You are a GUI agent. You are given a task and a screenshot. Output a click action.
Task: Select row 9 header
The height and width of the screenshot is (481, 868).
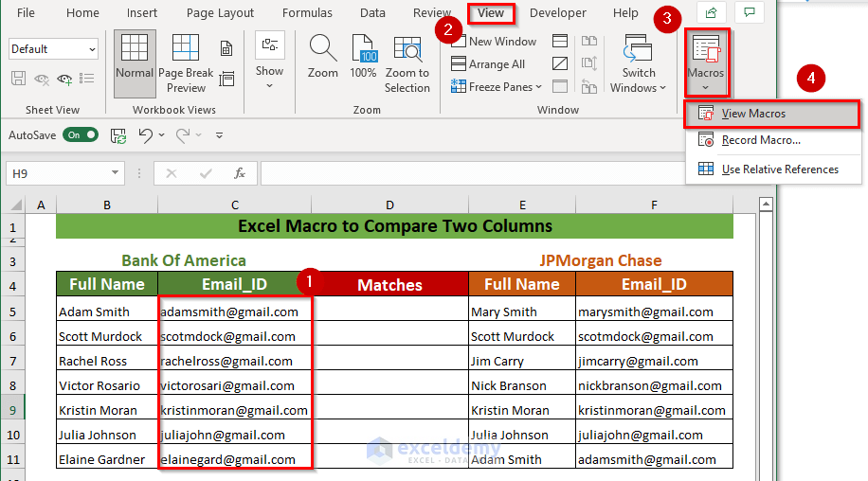(x=12, y=410)
